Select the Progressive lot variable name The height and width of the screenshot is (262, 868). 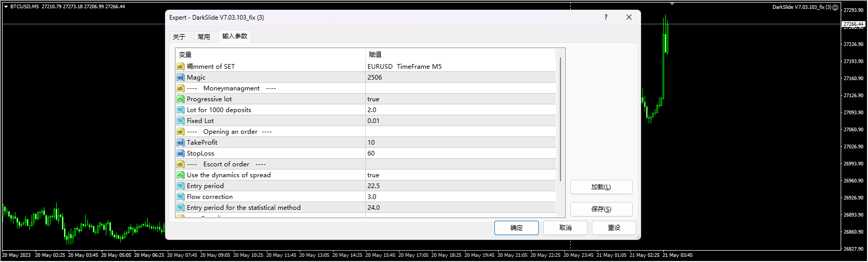(210, 99)
